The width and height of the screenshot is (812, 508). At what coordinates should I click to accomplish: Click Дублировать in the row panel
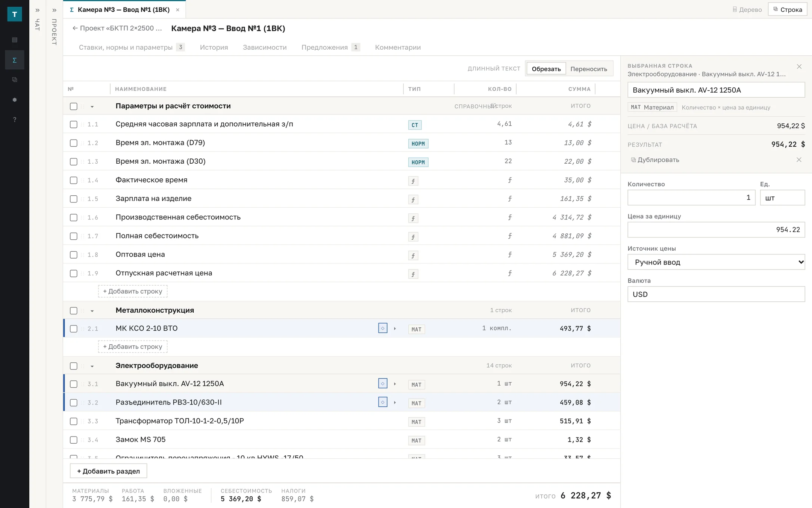coord(655,160)
